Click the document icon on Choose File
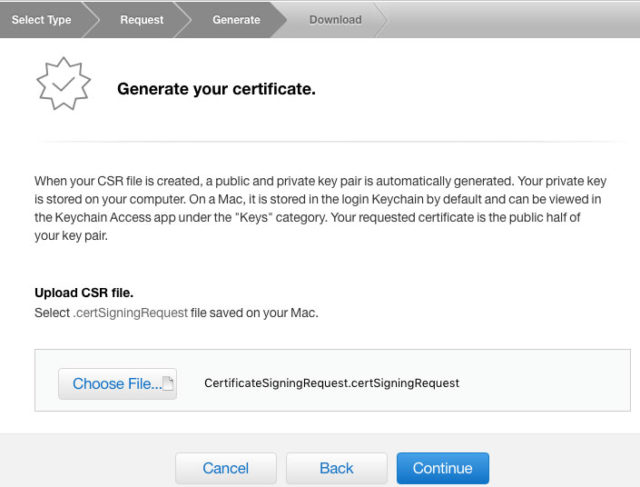This screenshot has width=640, height=487. click(x=168, y=383)
